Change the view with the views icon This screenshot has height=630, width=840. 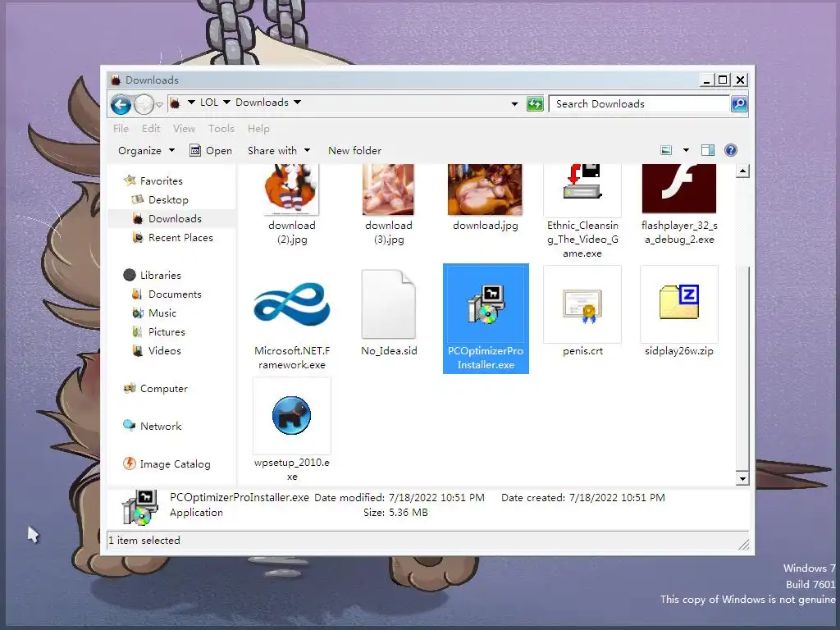[666, 151]
